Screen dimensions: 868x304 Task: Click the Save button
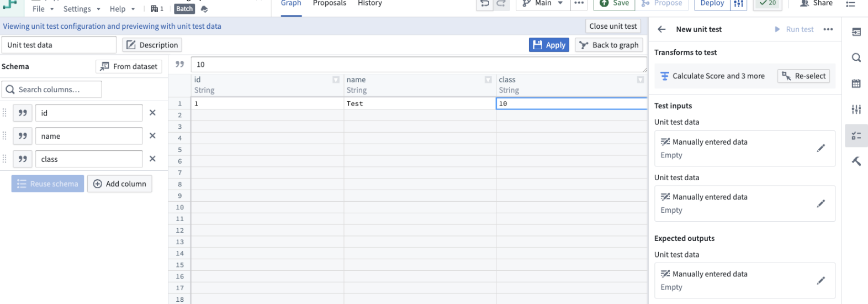click(x=614, y=4)
